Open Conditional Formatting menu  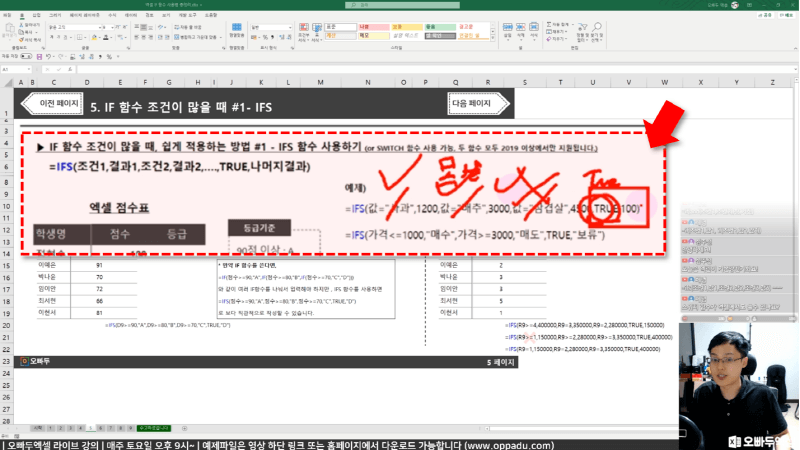tap(304, 32)
